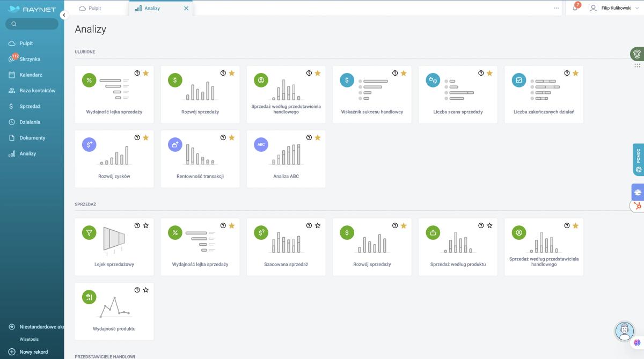Open Filip Kulikowski user menu
This screenshot has height=359, width=644.
coord(614,8)
